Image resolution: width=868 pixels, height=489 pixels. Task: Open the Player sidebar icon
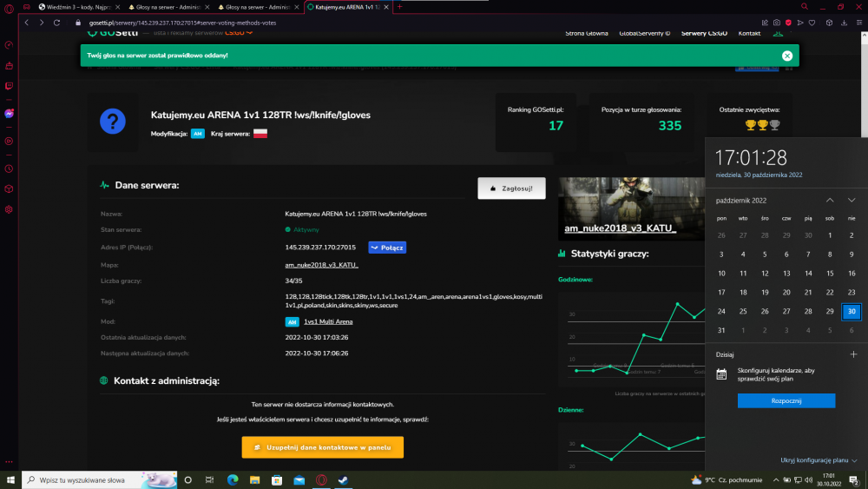pos(9,142)
